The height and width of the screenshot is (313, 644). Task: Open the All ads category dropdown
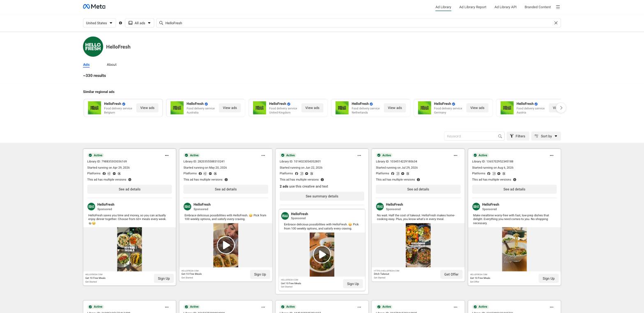pos(139,23)
